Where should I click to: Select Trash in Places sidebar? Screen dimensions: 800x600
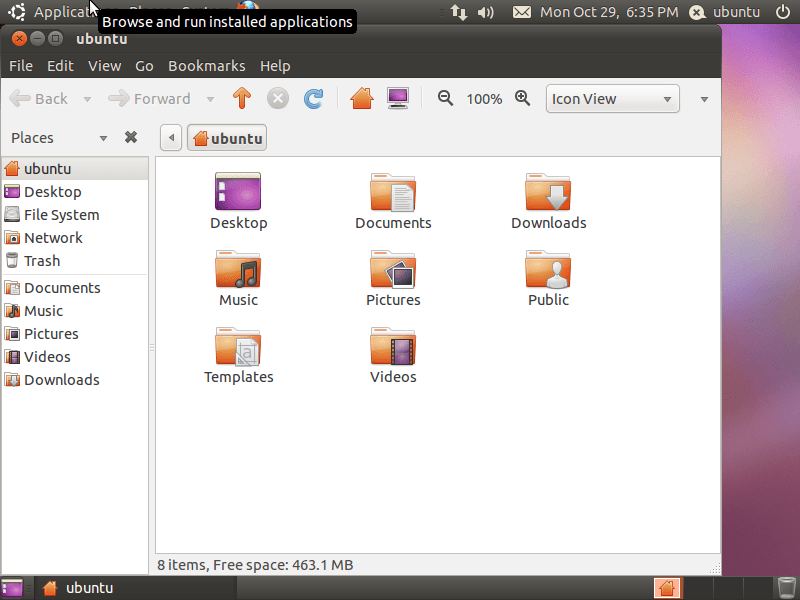point(75,261)
